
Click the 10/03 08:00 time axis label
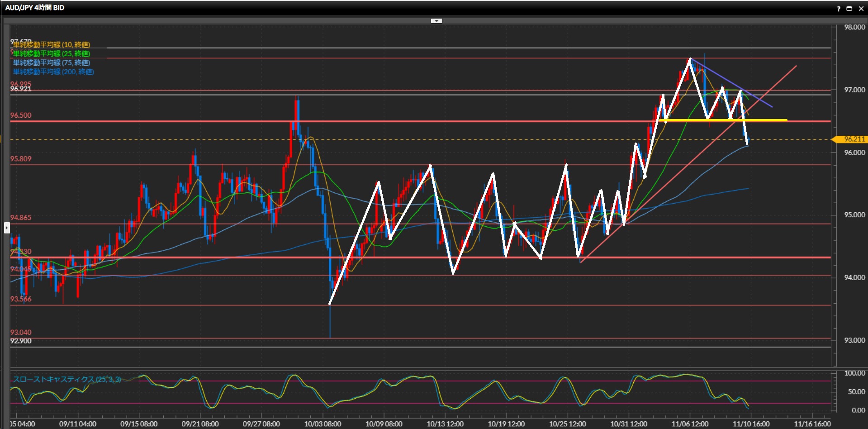[x=323, y=424]
